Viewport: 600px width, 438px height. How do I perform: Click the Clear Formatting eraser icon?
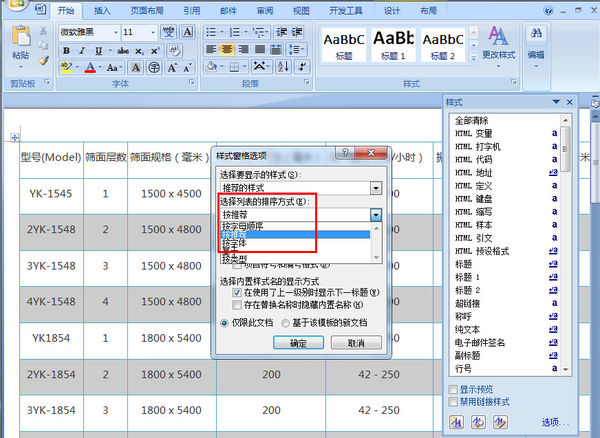(174, 50)
